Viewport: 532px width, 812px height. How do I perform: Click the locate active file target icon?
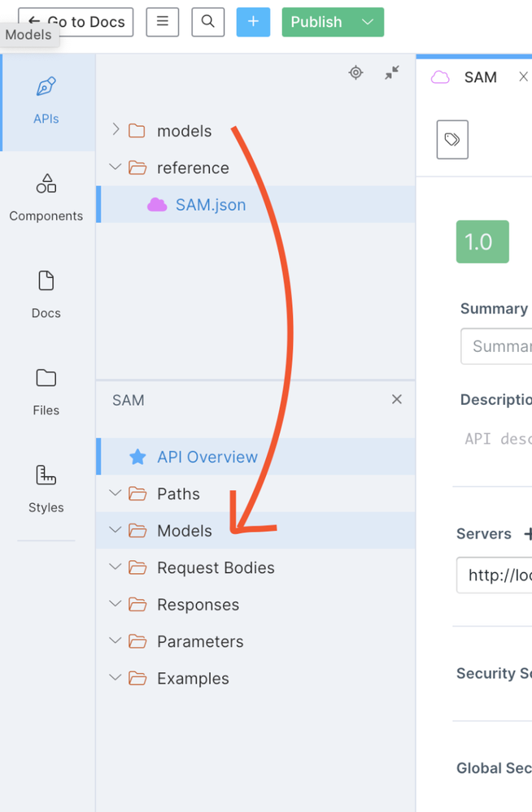(355, 72)
